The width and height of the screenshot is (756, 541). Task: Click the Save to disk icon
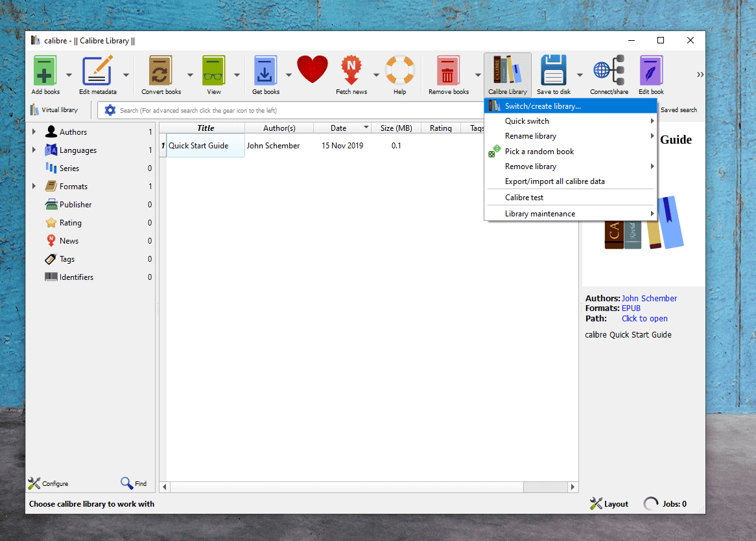[553, 71]
